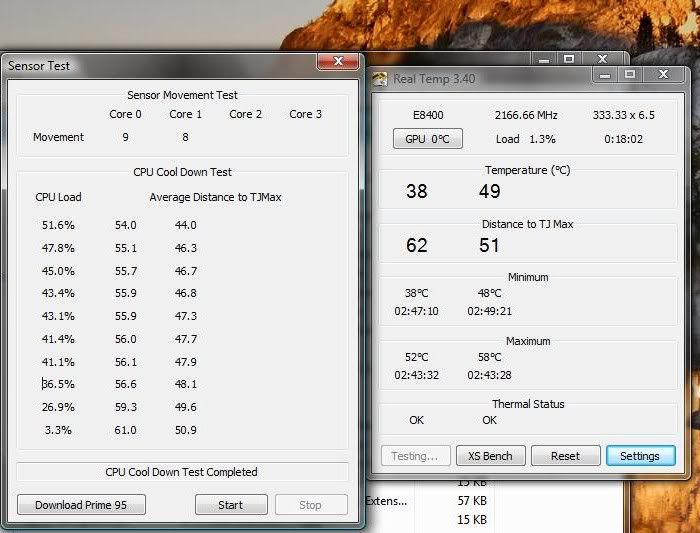Click the Movement value 8
The height and width of the screenshot is (533, 700).
(x=185, y=137)
